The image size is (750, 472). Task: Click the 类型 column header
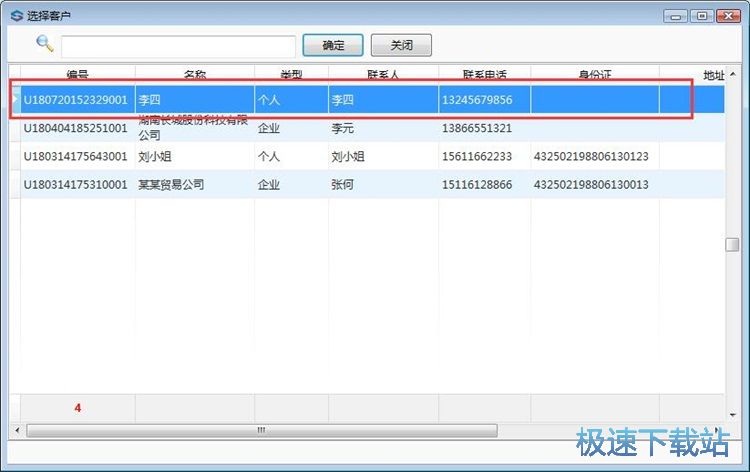click(x=291, y=75)
